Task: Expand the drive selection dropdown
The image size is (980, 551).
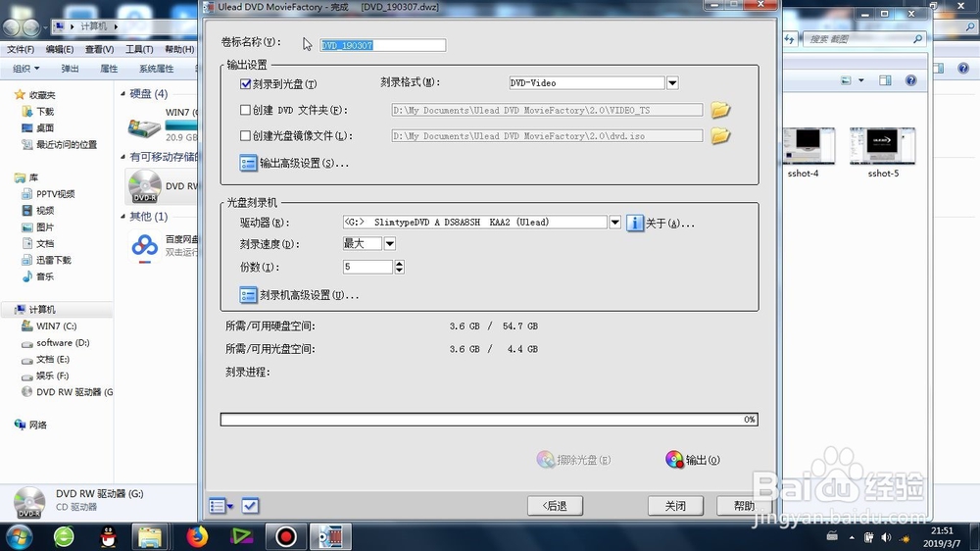Action: [x=615, y=222]
